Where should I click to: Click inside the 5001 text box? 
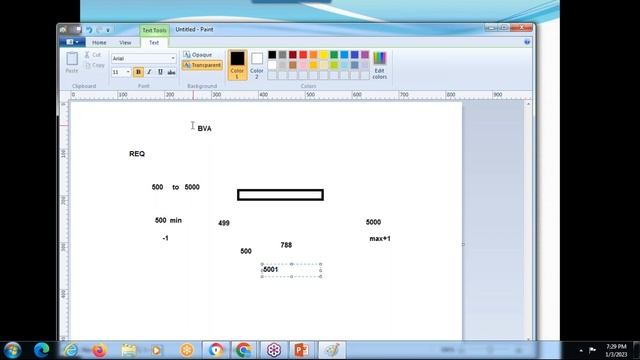point(291,270)
